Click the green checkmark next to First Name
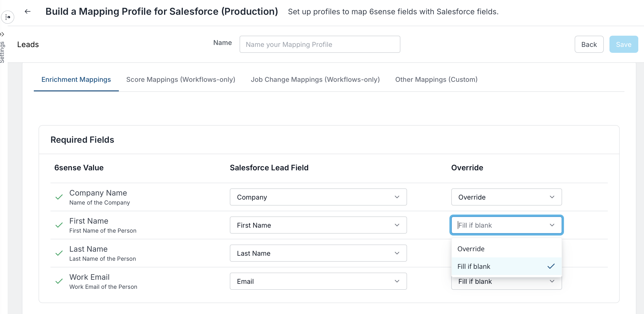 [59, 225]
